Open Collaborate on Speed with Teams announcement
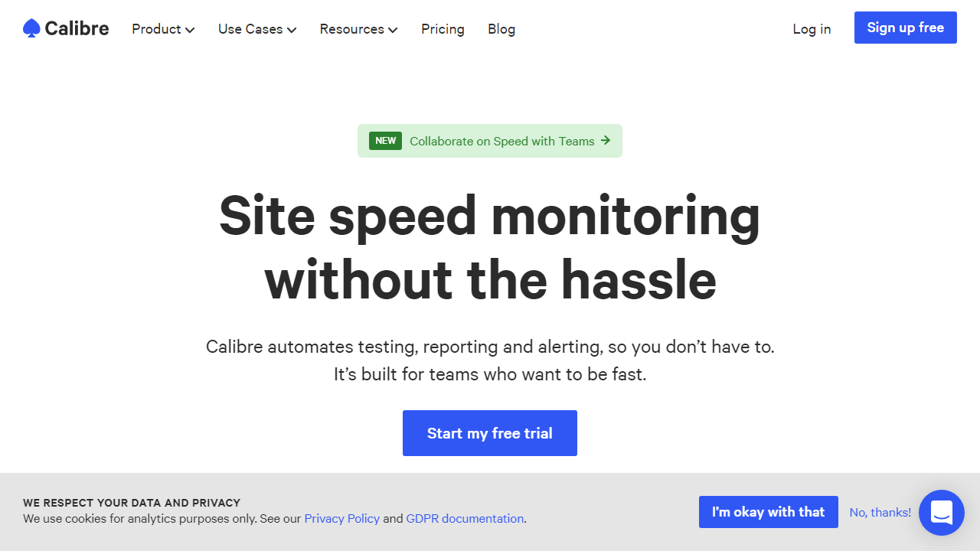The height and width of the screenshot is (551, 980). 490,141
